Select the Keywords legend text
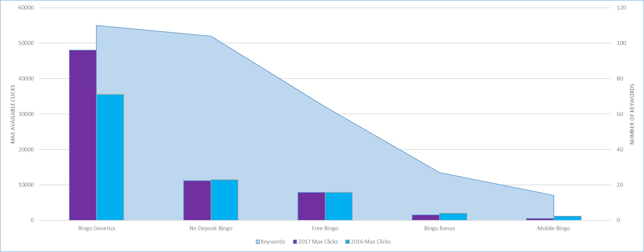This screenshot has height=252, width=644. [x=273, y=242]
